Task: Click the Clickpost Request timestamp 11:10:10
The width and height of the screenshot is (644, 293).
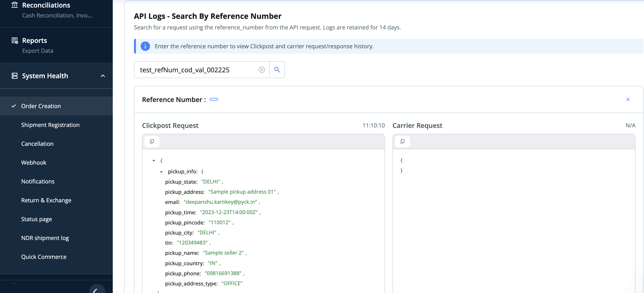Action: pos(373,125)
